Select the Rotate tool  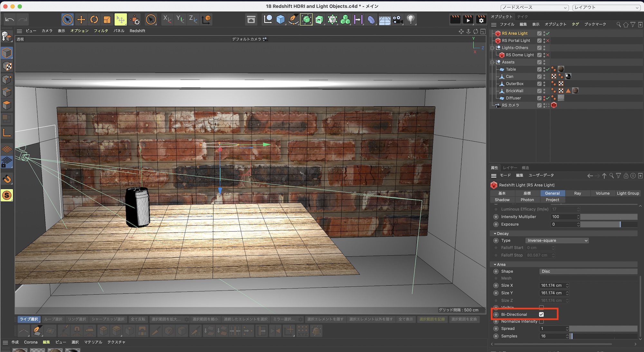pyautogui.click(x=94, y=20)
